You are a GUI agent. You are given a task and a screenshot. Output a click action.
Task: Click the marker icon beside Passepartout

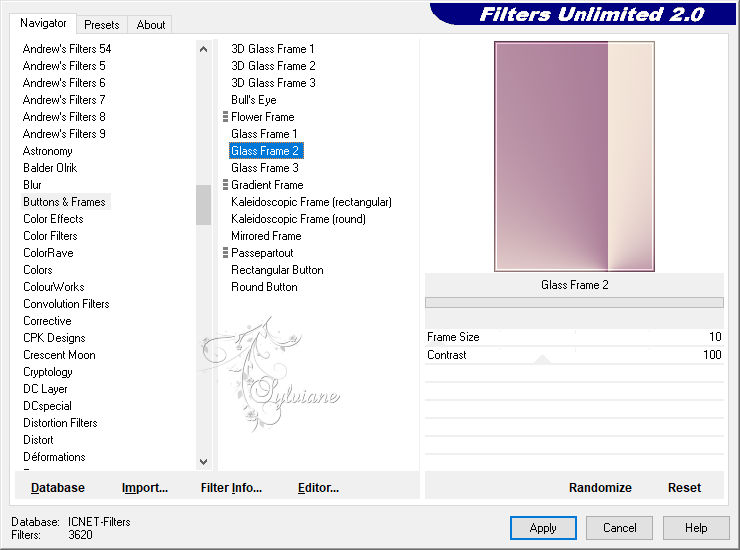(x=225, y=253)
